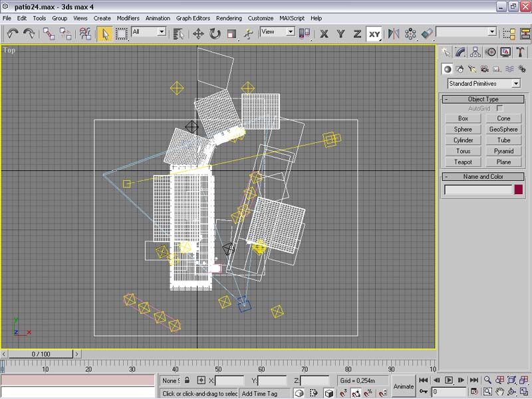Click the red object color swatch
The width and height of the screenshot is (532, 399).
(519, 190)
